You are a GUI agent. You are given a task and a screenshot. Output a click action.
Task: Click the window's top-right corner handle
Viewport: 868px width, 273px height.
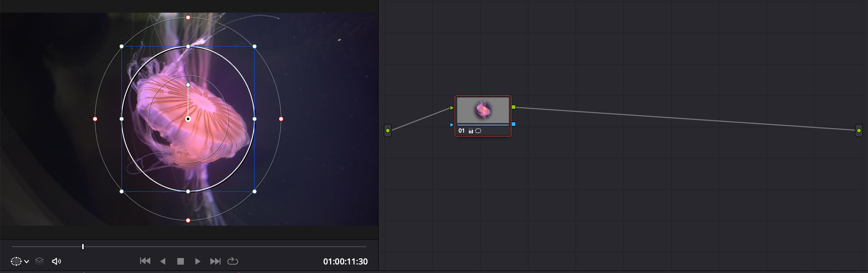(x=254, y=47)
